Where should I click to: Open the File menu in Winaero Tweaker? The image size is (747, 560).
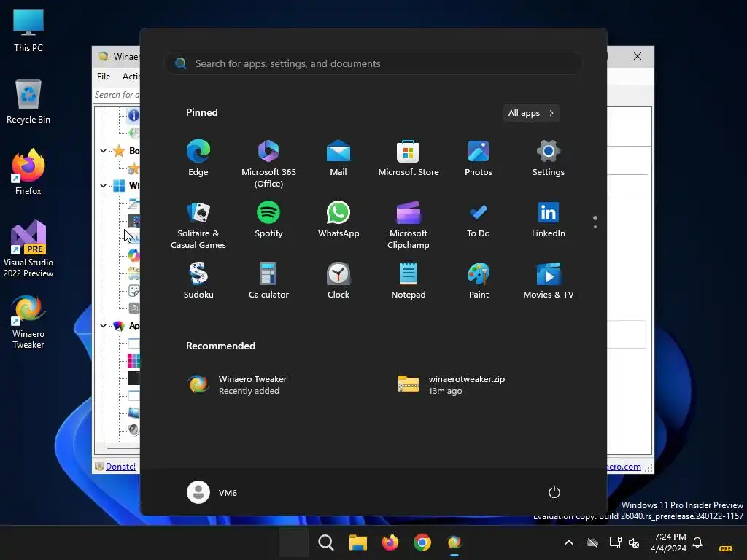click(104, 76)
